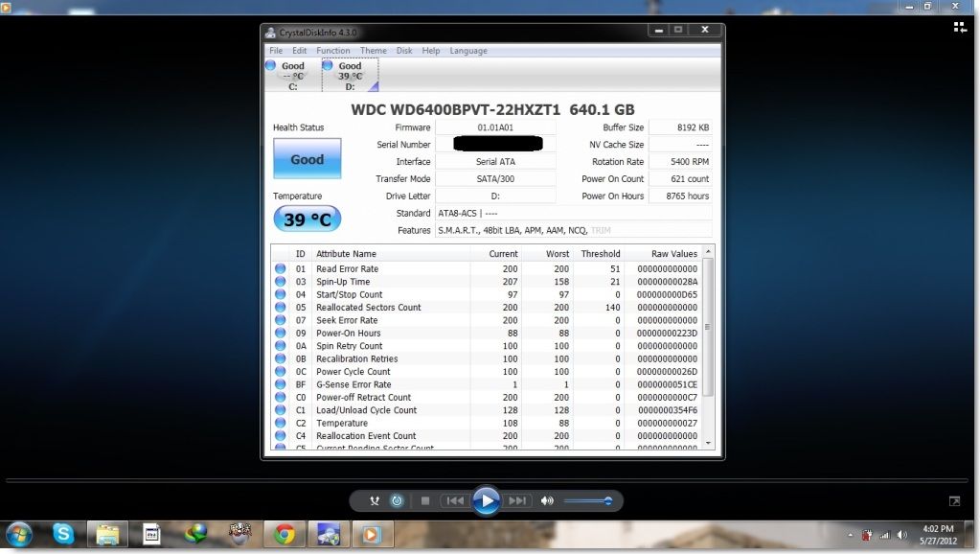Click the Stop playback button
The width and height of the screenshot is (980, 554).
pos(424,500)
